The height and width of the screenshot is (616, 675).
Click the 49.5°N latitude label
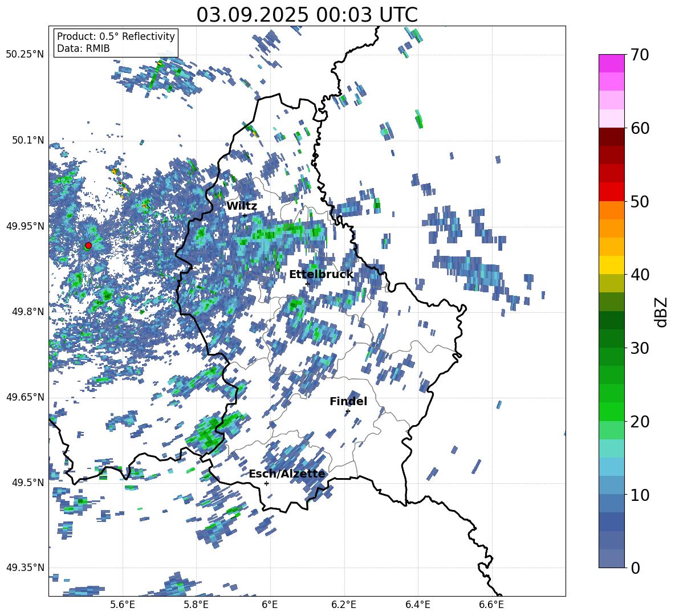pos(29,482)
